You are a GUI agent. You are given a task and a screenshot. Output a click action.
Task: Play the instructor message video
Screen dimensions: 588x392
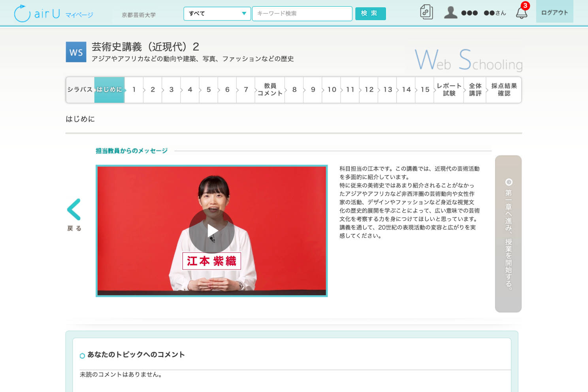point(212,231)
